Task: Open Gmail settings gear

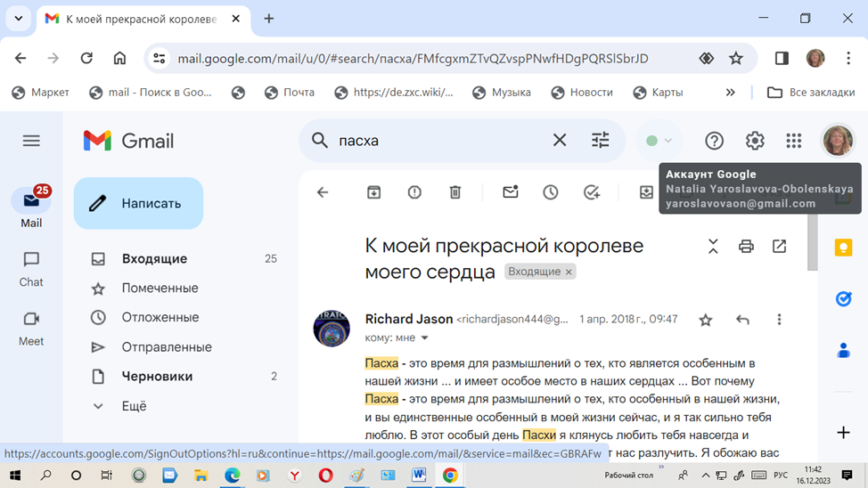Action: (x=755, y=141)
